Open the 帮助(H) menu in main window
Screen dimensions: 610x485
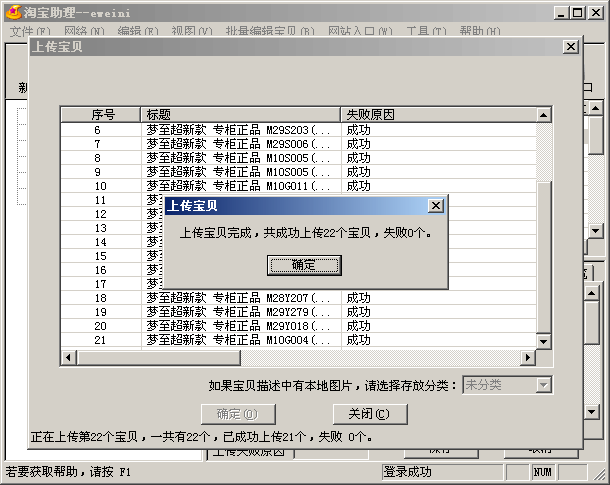(x=480, y=31)
